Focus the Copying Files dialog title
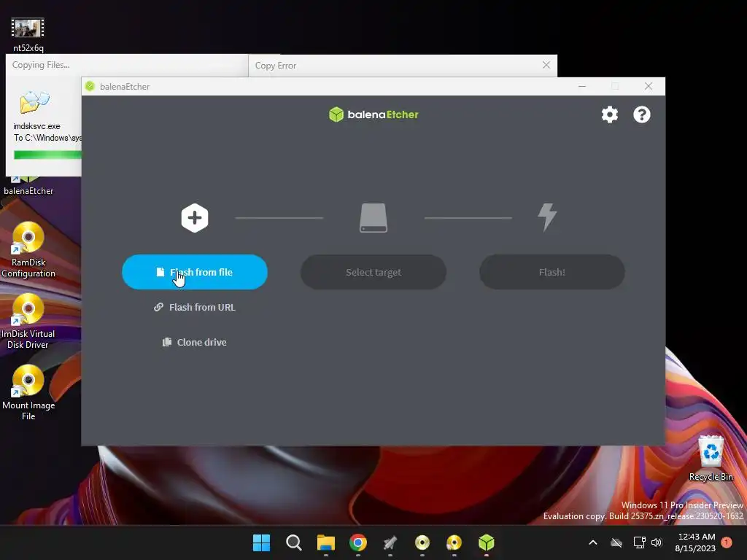Viewport: 747px width, 560px height. pos(41,65)
